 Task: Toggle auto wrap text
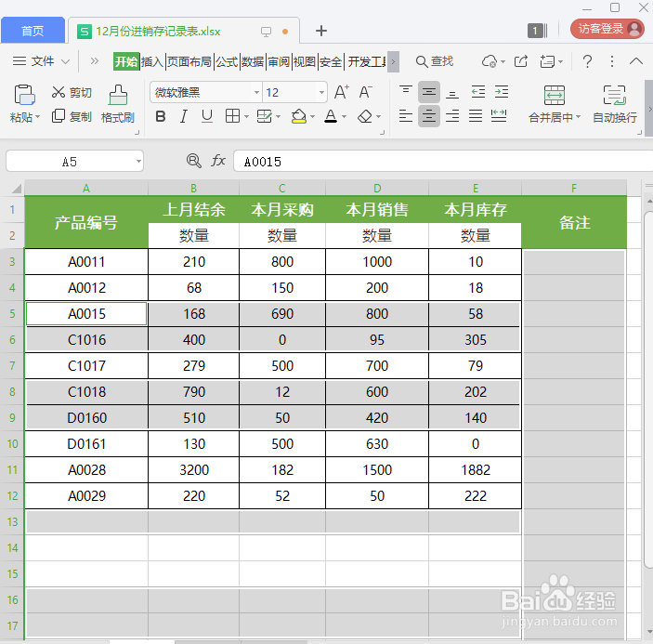[615, 104]
